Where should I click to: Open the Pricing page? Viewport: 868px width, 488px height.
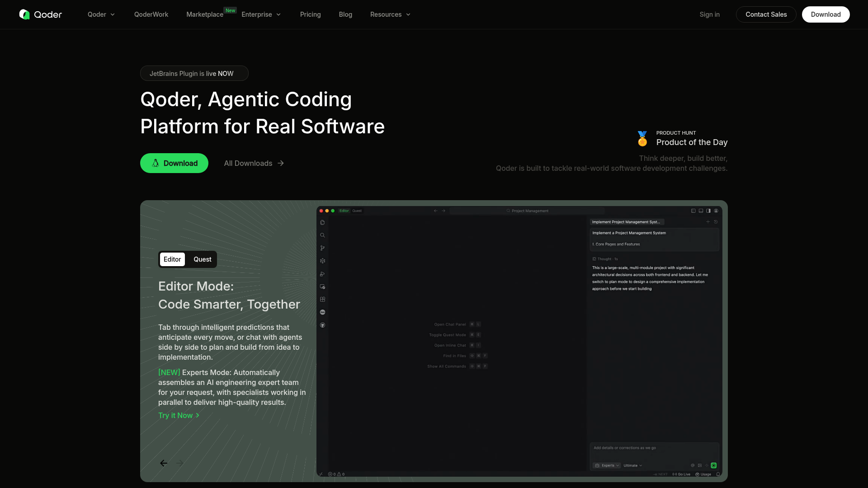click(311, 14)
